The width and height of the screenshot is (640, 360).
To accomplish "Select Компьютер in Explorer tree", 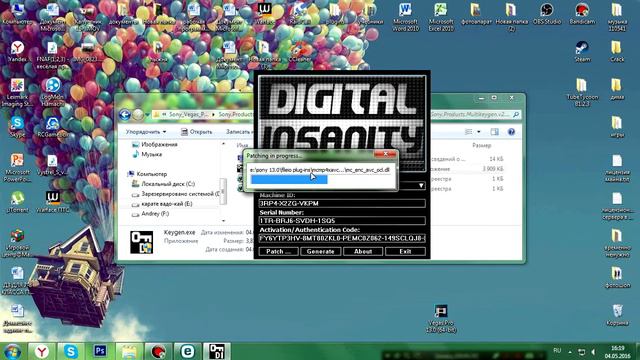I will pyautogui.click(x=147, y=174).
